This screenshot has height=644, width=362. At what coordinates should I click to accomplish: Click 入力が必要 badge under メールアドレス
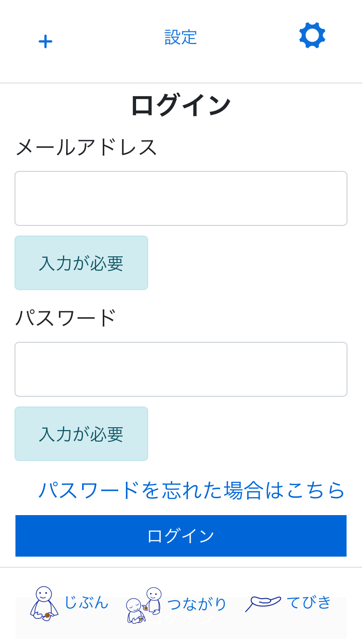coord(81,263)
